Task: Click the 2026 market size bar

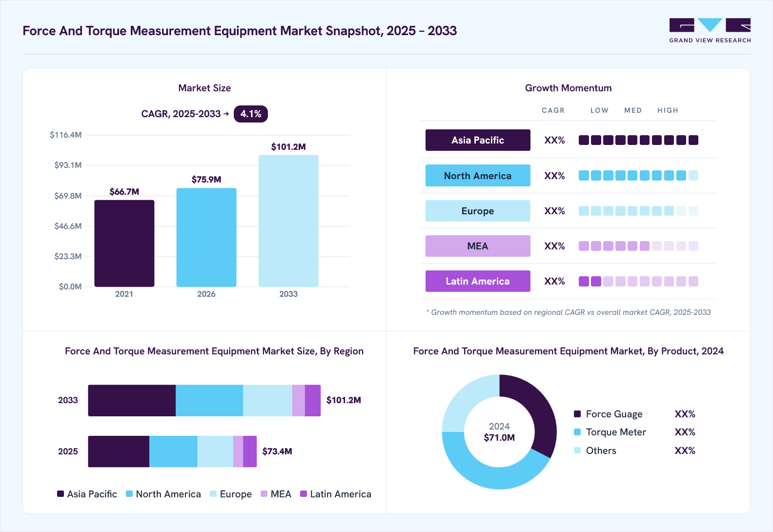Action: 206,237
